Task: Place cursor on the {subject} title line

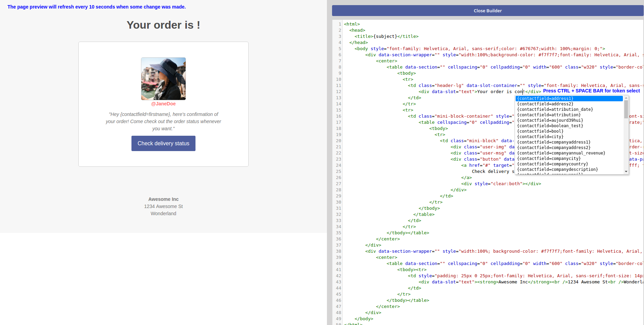Action: coord(386,36)
